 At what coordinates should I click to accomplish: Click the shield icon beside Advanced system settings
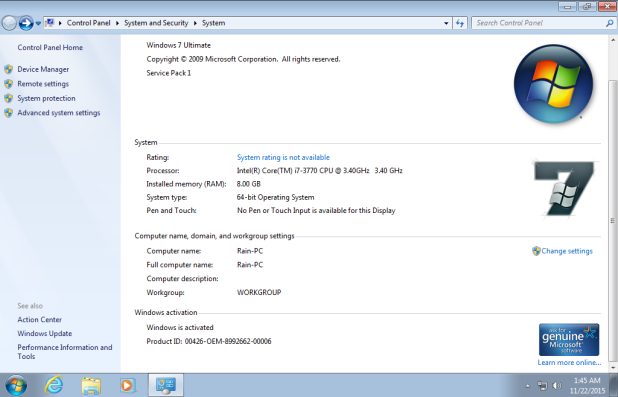(x=9, y=113)
